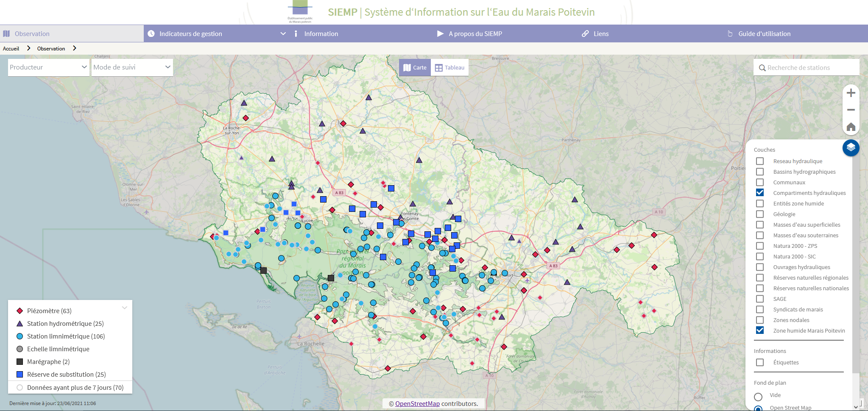868x411 pixels.
Task: Open A propos du SIEMP
Action: (x=506, y=33)
